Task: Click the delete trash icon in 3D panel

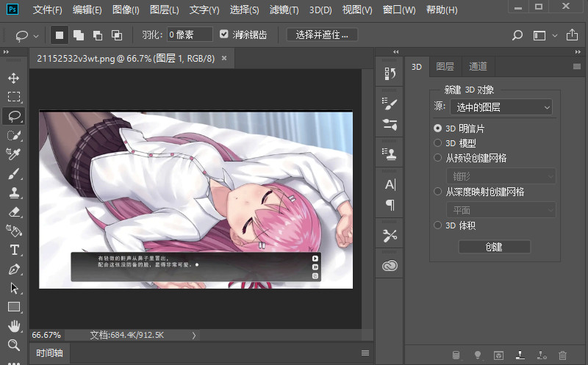Action: (562, 355)
